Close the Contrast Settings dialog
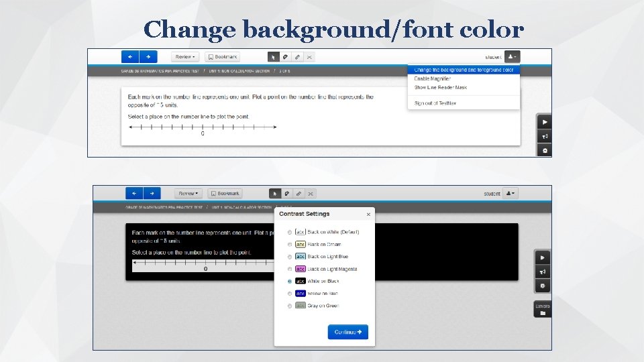This screenshot has width=644, height=362. [x=368, y=215]
